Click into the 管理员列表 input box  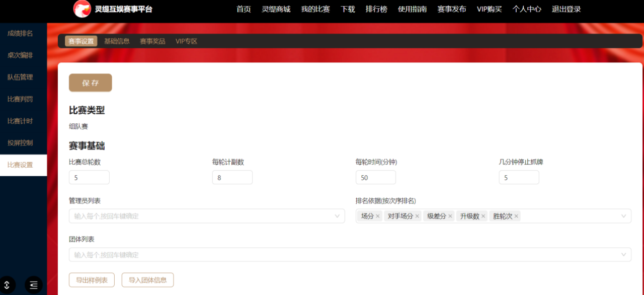(207, 216)
